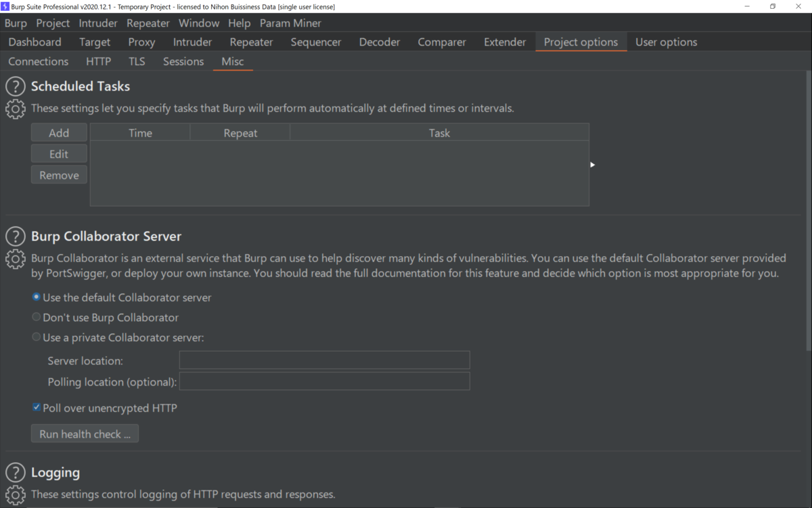Open the Repeater menu in menu bar
The image size is (812, 508).
point(148,23)
